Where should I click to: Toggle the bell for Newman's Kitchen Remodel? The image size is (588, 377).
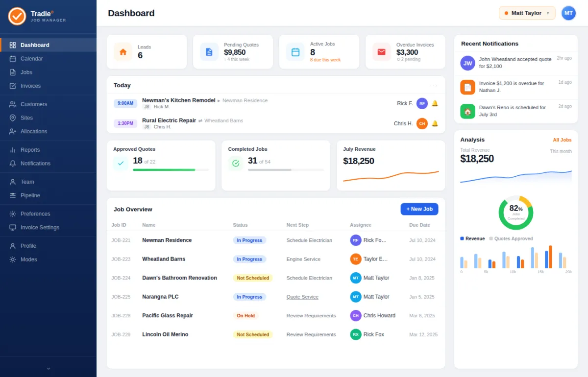click(435, 103)
